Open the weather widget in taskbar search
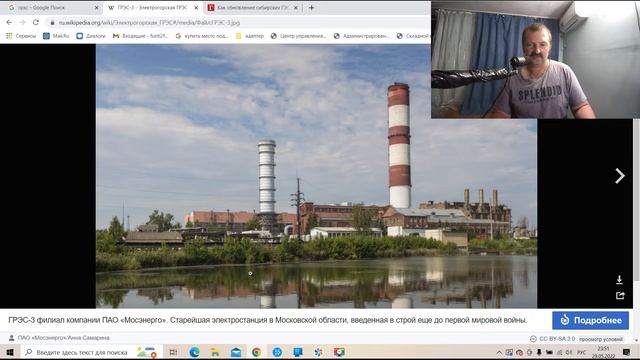Image resolution: width=640 pixels, height=360 pixels. 147,352
